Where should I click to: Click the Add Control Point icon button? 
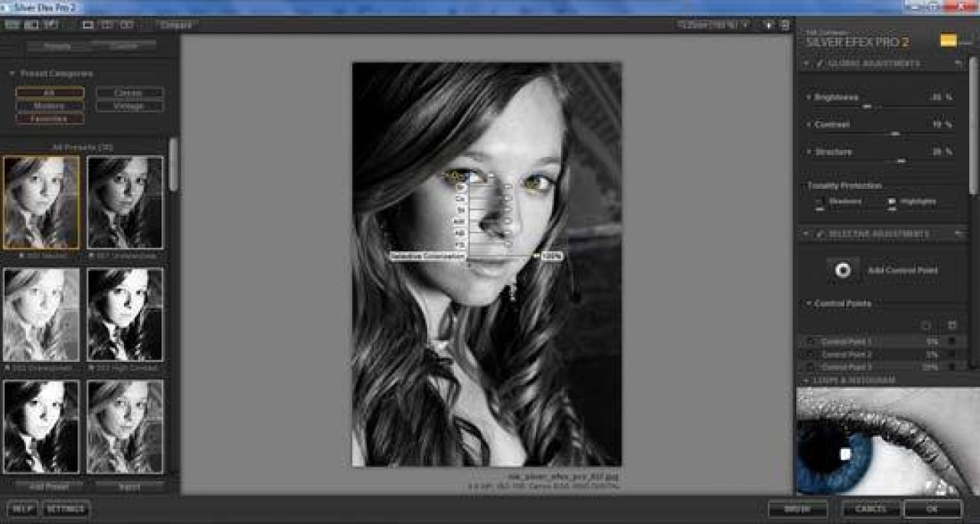click(843, 270)
